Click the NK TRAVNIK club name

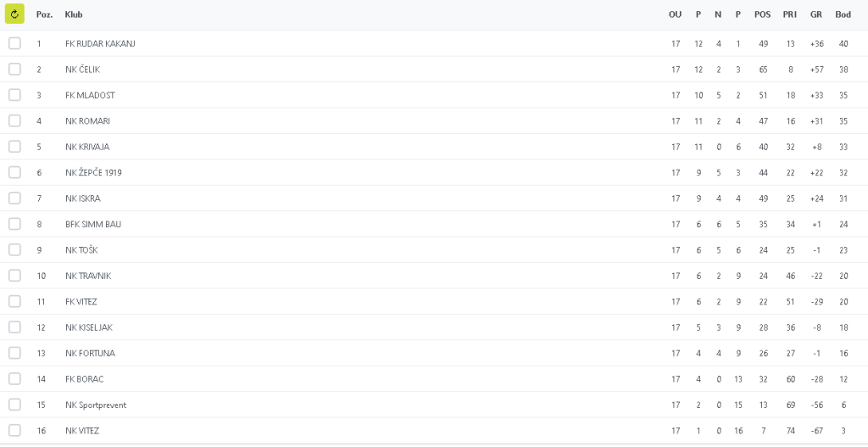click(88, 276)
